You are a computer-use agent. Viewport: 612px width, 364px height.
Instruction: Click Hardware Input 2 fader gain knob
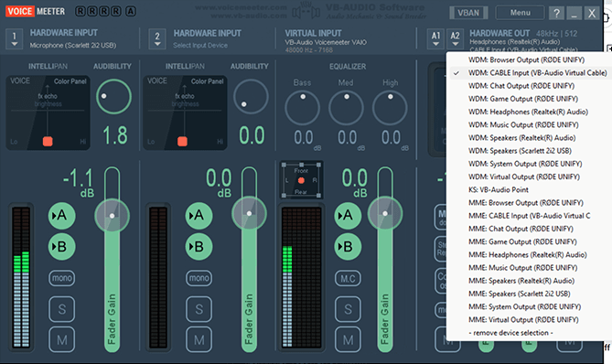click(249, 213)
